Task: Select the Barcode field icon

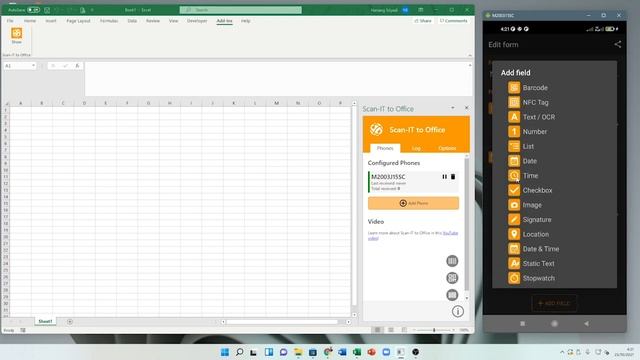Action: point(514,87)
